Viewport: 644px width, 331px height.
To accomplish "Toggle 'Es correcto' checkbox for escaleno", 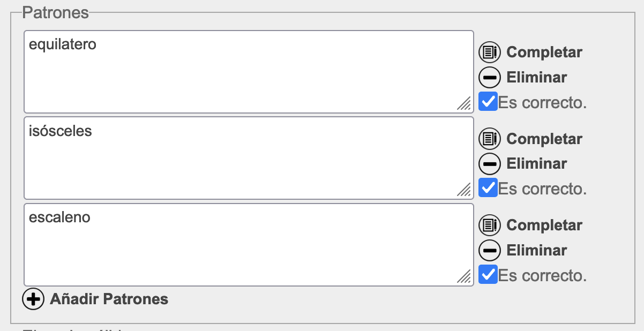I will tap(488, 274).
